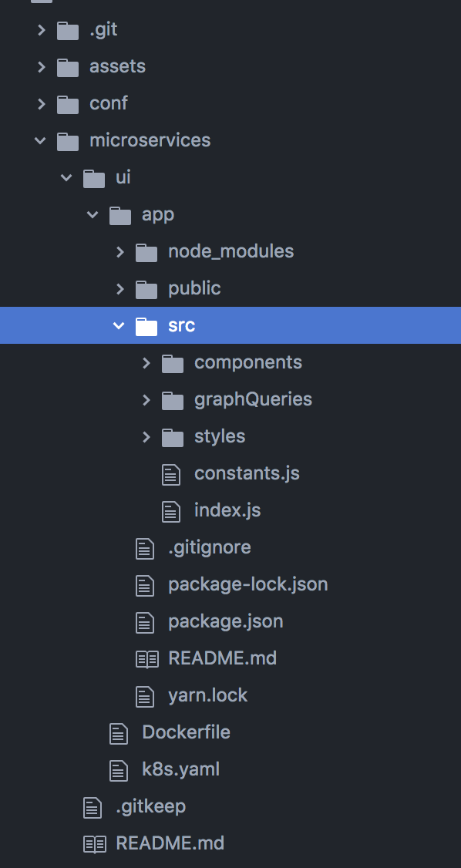The height and width of the screenshot is (868, 461).
Task: Click the Dockerfile file icon
Action: (x=119, y=732)
